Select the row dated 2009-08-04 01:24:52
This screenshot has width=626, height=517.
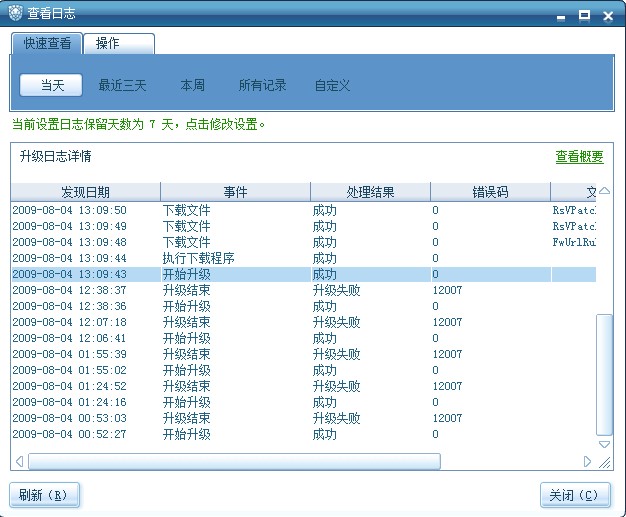(303, 386)
